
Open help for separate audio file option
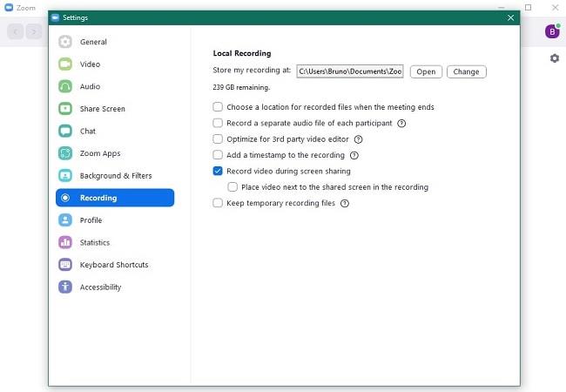[x=401, y=124]
